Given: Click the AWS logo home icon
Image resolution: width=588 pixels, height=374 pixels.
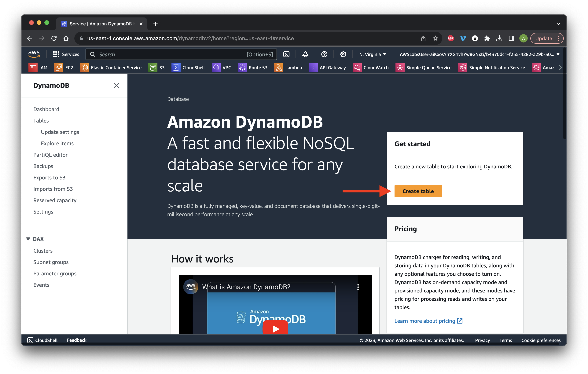Looking at the screenshot, I should [x=34, y=54].
